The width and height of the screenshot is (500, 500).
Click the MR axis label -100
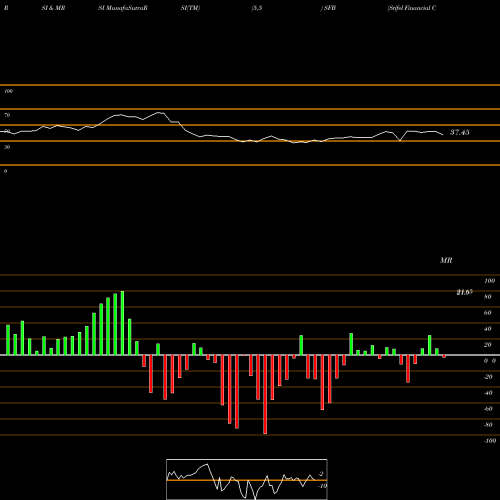pos(490,441)
